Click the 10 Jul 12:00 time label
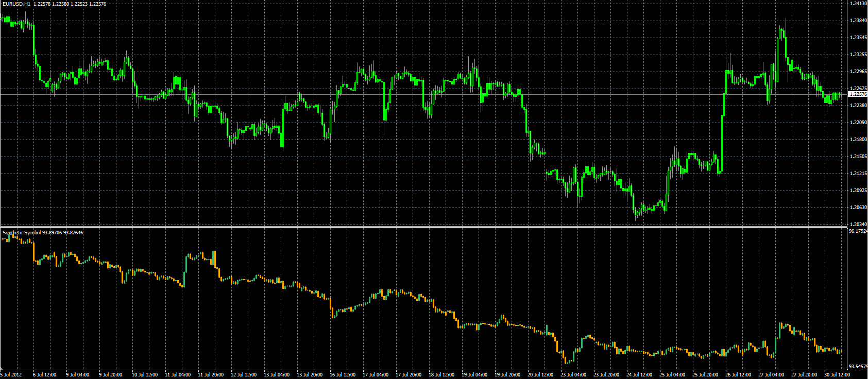The image size is (868, 379). click(x=145, y=375)
